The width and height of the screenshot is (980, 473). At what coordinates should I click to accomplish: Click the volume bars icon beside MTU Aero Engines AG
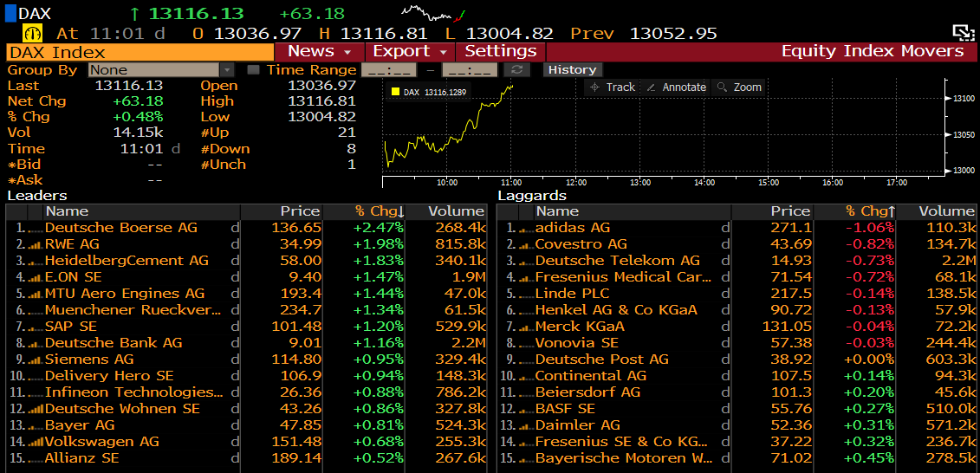[x=36, y=294]
